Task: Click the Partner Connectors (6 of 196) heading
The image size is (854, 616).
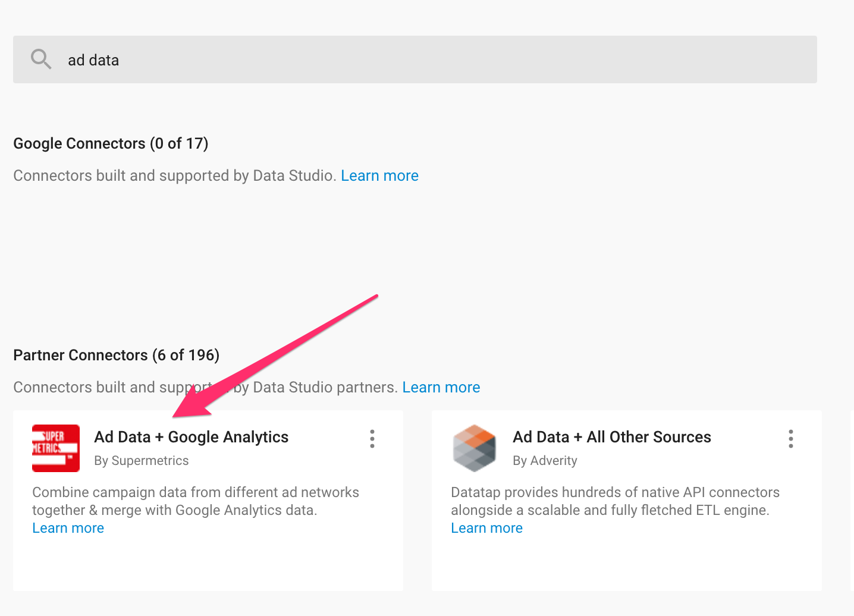Action: [117, 355]
